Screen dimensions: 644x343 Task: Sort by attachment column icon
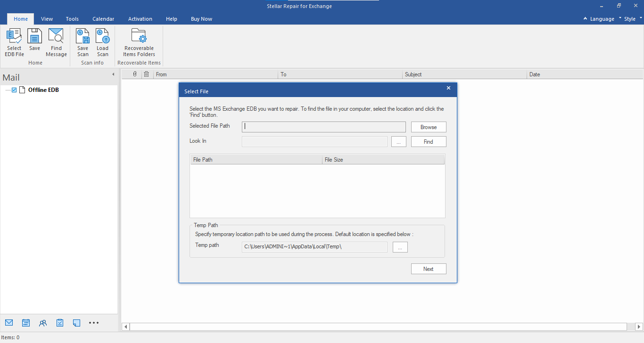135,74
